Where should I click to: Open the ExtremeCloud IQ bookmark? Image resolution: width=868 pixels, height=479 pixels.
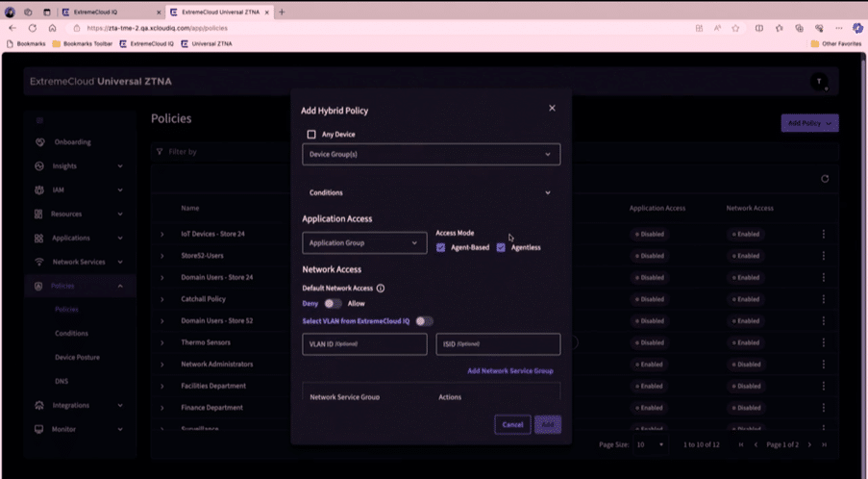(x=147, y=43)
